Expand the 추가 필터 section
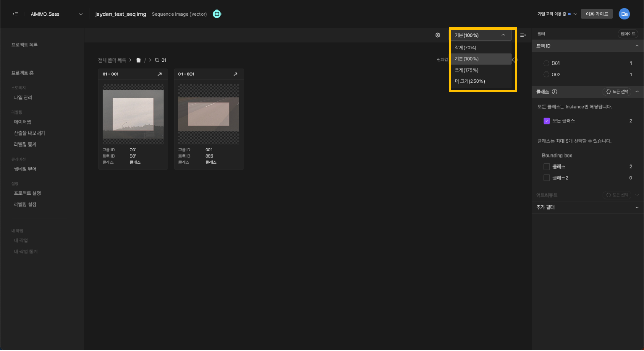The image size is (644, 351). (x=637, y=207)
